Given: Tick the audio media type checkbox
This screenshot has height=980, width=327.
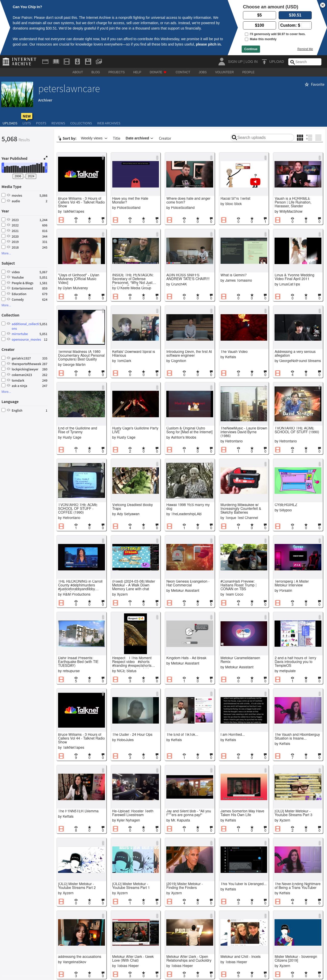Looking at the screenshot, I should 3,200.
